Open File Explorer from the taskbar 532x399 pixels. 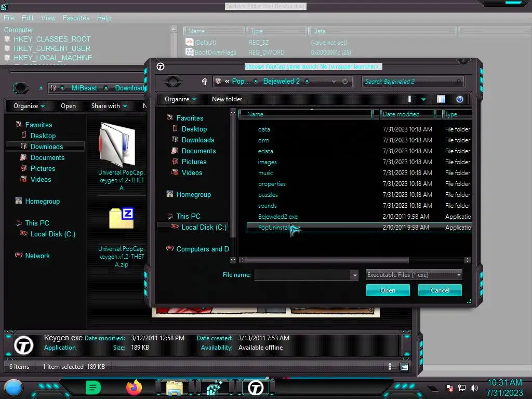(x=175, y=388)
